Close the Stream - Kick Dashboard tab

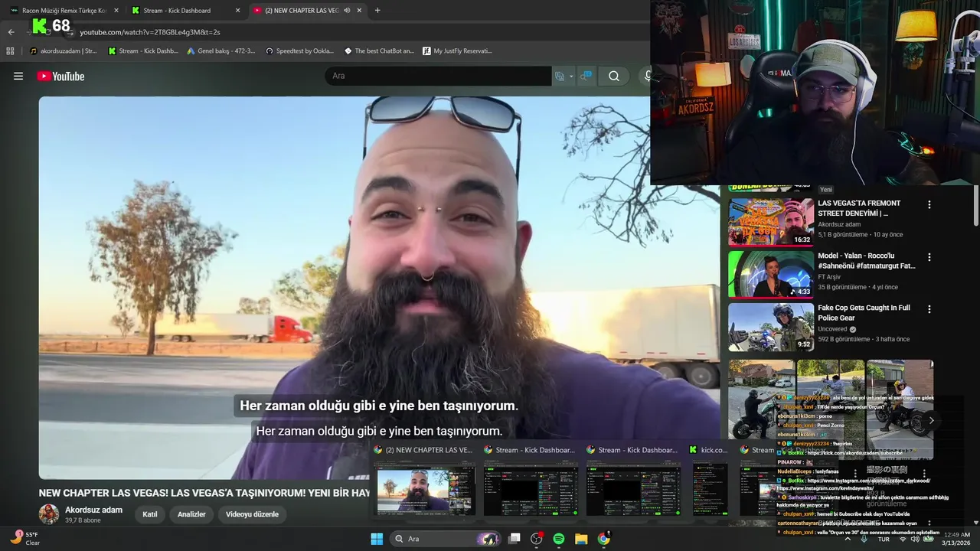pos(237,11)
